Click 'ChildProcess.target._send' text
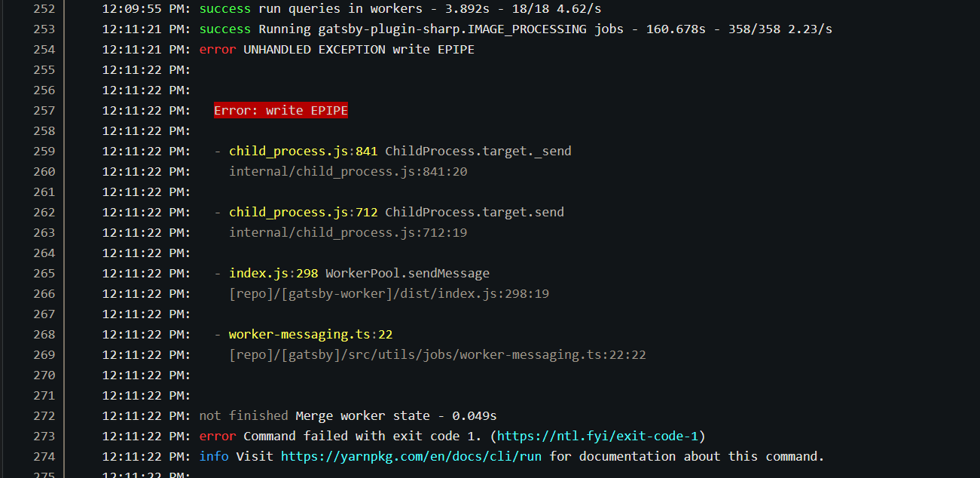 tap(478, 152)
